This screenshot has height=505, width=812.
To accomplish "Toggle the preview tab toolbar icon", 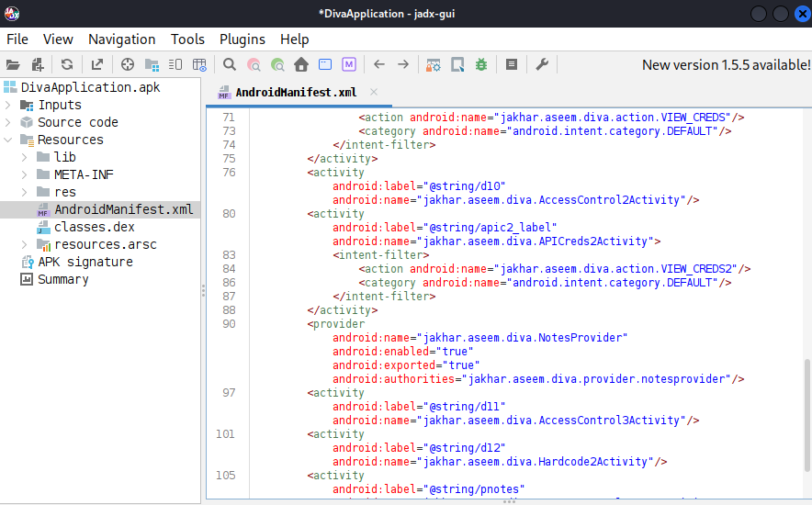I will 175,64.
